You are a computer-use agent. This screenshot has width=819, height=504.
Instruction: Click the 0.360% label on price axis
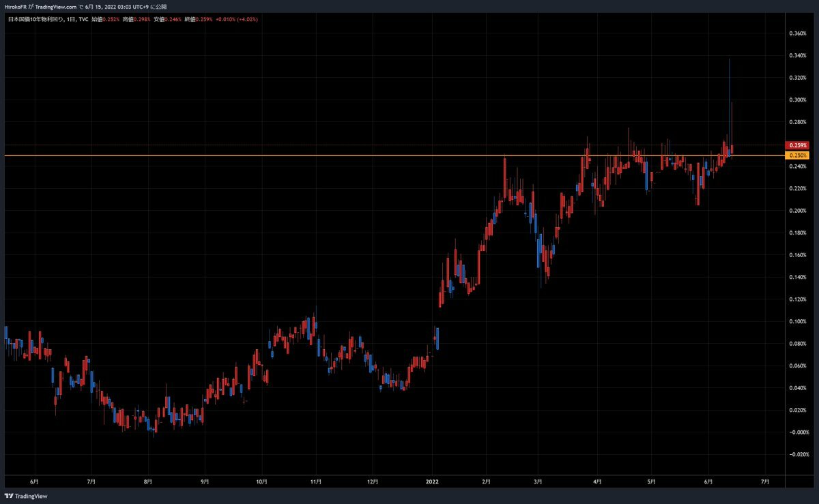click(797, 33)
